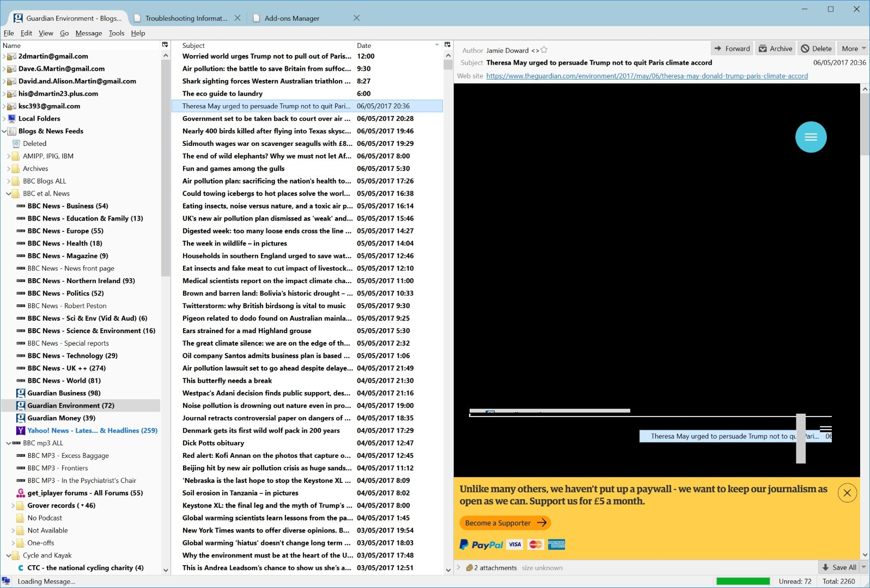Open message 'The eco guide to laundry'
Viewport: 870px width, 588px height.
pyautogui.click(x=307, y=94)
